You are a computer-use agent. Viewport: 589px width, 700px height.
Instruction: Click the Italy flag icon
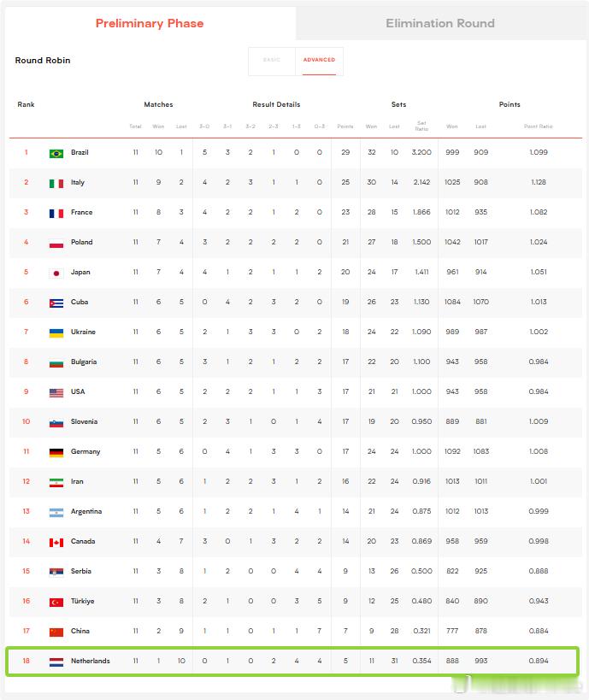pos(56,184)
